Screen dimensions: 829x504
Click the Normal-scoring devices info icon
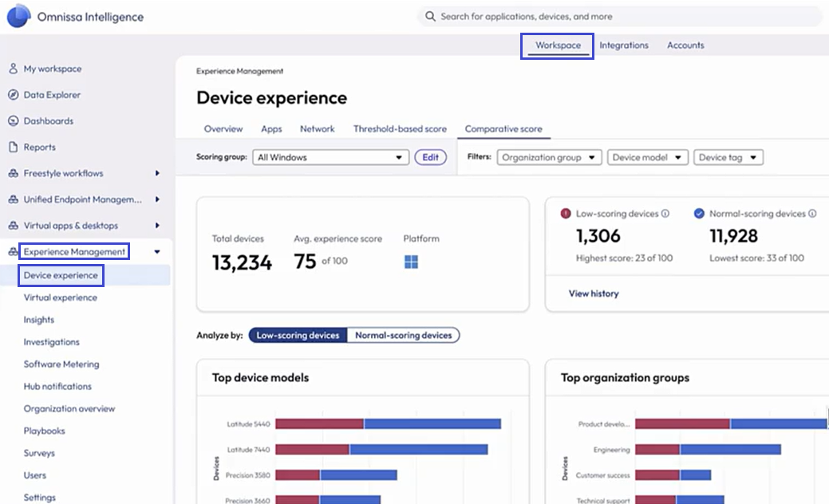812,214
